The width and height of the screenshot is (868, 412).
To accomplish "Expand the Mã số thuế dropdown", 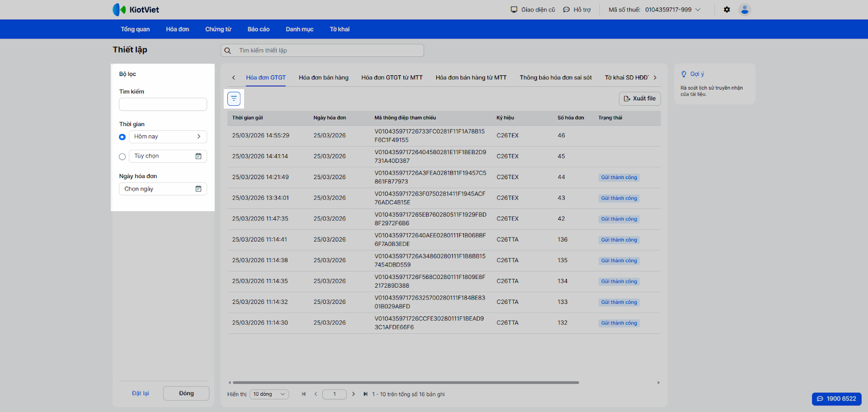I will tap(698, 10).
